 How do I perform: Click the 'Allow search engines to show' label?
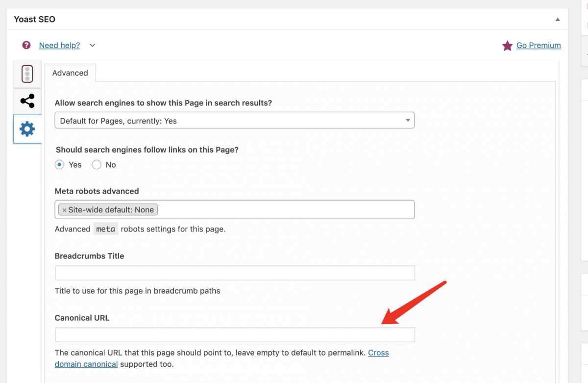coord(163,103)
